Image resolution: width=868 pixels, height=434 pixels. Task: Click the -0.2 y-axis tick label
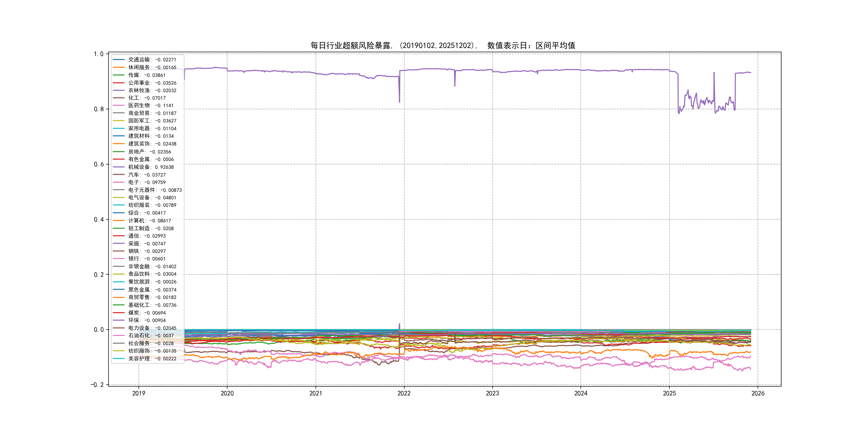coord(97,385)
